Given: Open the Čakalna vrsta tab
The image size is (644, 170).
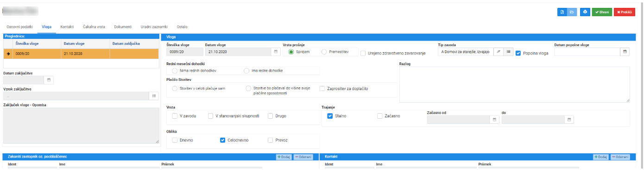Looking at the screenshot, I should pos(94,27).
